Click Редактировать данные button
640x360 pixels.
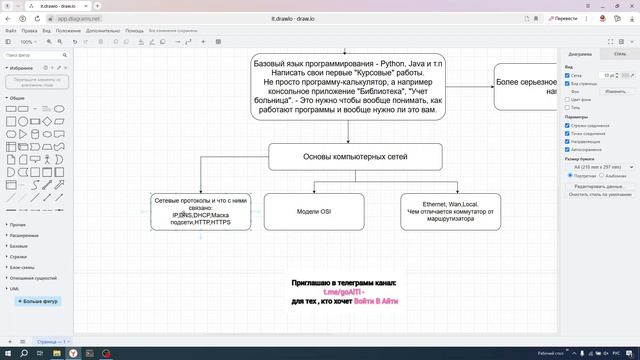click(598, 187)
